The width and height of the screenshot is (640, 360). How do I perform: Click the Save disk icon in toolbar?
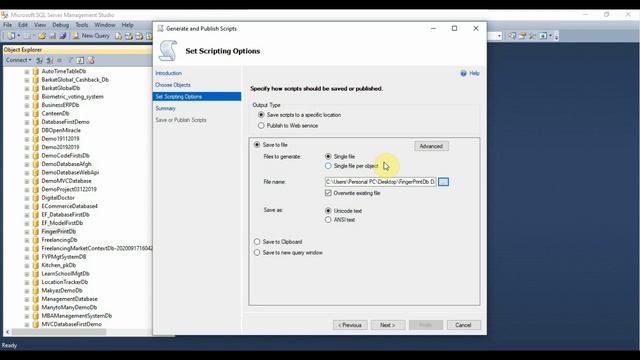click(53, 36)
